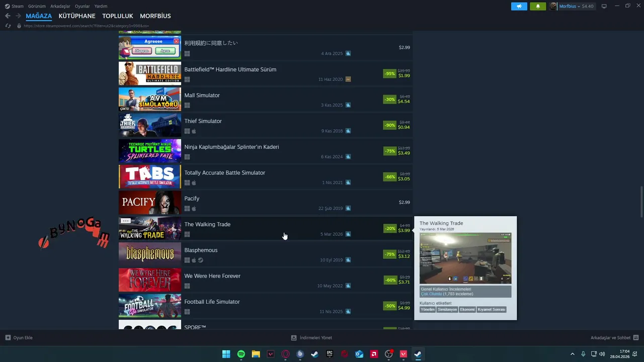This screenshot has width=644, height=362.
Task: Open the Blasphemous game title
Action: tap(201, 250)
